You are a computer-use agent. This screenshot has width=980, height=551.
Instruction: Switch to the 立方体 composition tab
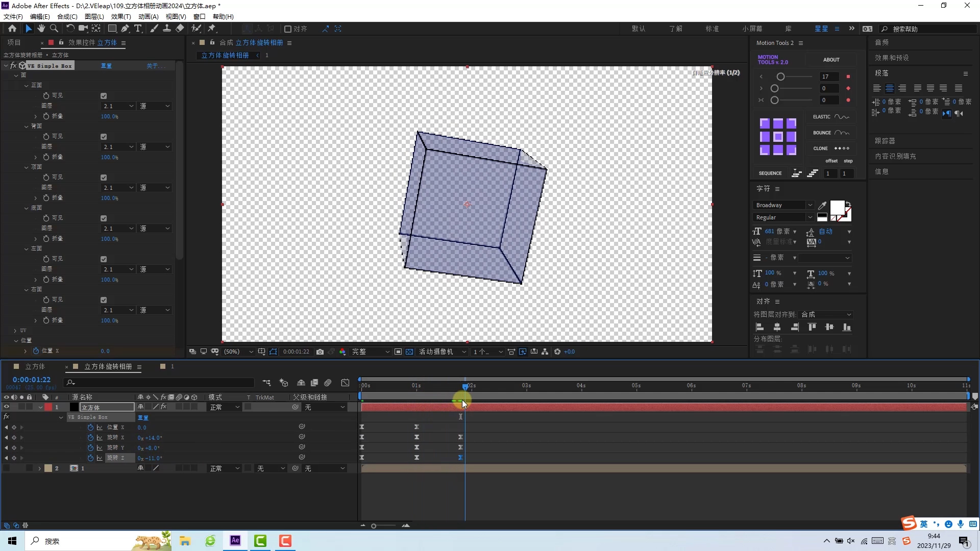click(x=34, y=366)
